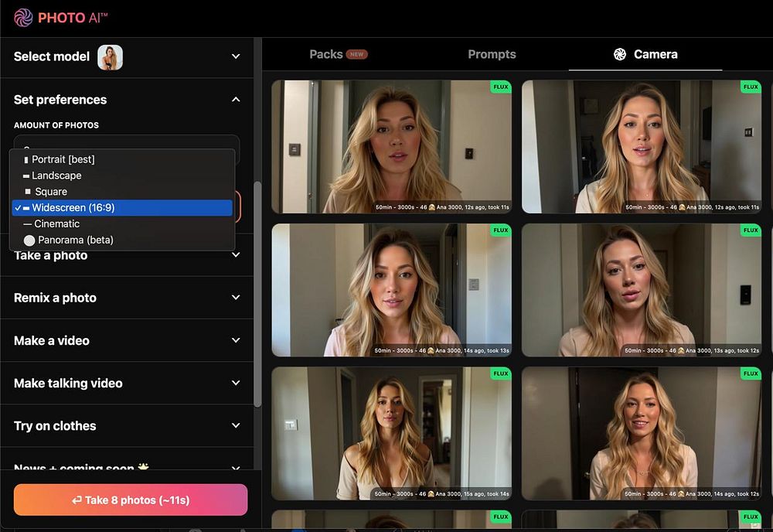
Task: Click caption on top-left photo 'took 11s'
Action: (441, 207)
